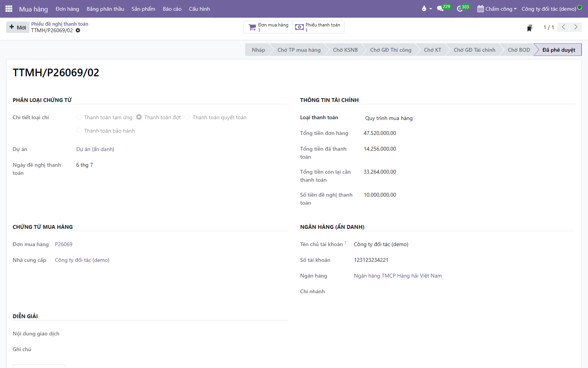Click the water drop debug icon
588x368 pixels.
coord(424,8)
